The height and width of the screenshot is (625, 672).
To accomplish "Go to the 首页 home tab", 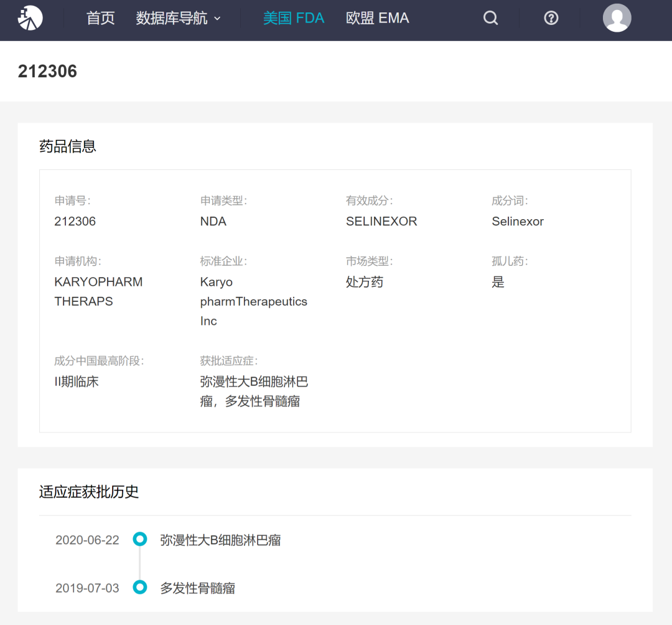I will tap(100, 18).
